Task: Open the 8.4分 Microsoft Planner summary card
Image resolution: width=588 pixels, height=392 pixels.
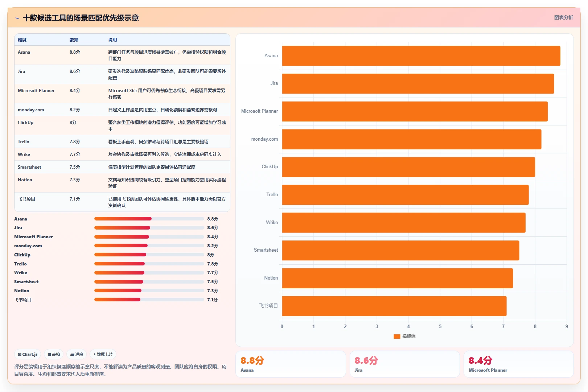Action: coord(519,364)
